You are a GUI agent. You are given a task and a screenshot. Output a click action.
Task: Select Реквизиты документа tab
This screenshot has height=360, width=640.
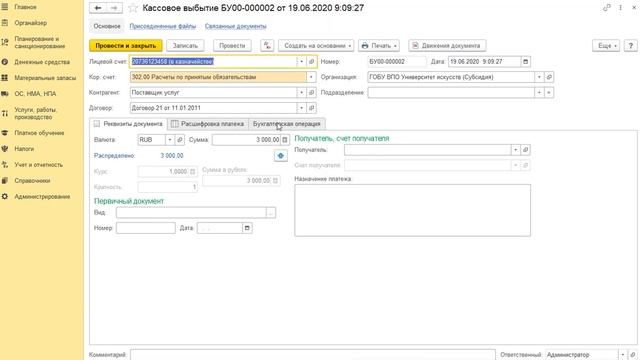[129, 124]
